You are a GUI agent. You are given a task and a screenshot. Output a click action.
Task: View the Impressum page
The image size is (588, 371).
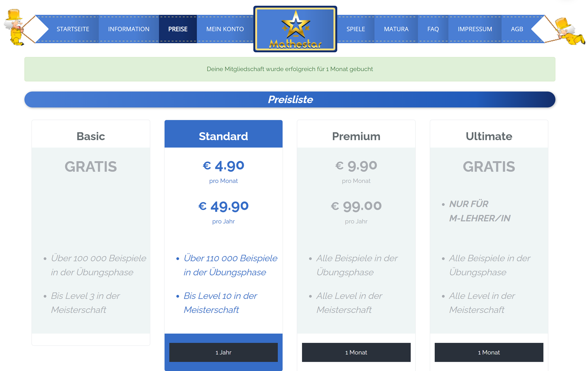[475, 29]
